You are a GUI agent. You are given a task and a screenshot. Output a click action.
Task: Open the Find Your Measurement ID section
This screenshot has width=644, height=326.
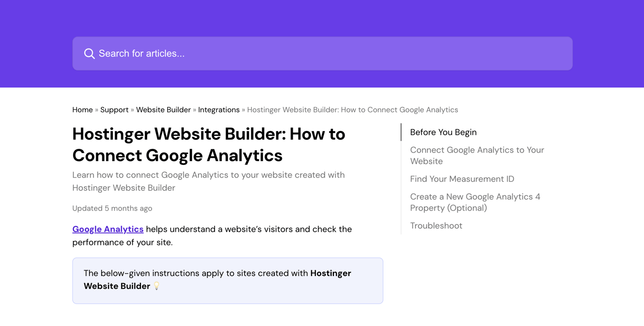pyautogui.click(x=462, y=179)
